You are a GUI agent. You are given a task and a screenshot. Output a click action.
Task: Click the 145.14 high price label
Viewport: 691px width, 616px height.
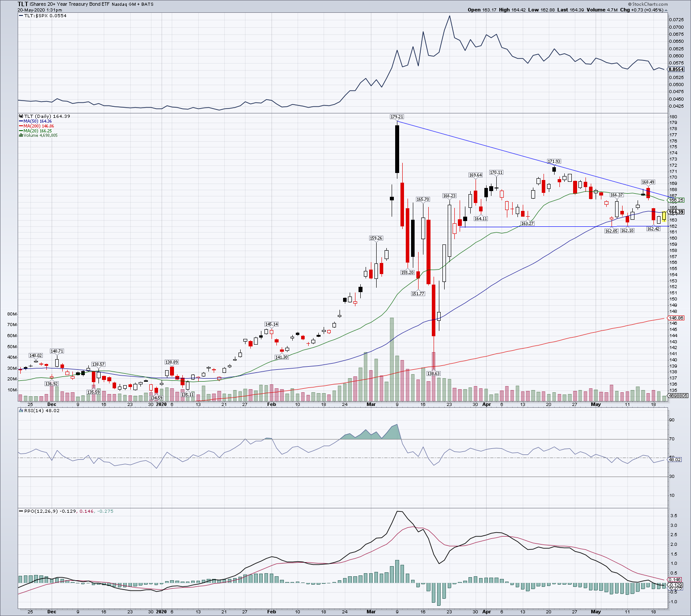click(x=272, y=324)
